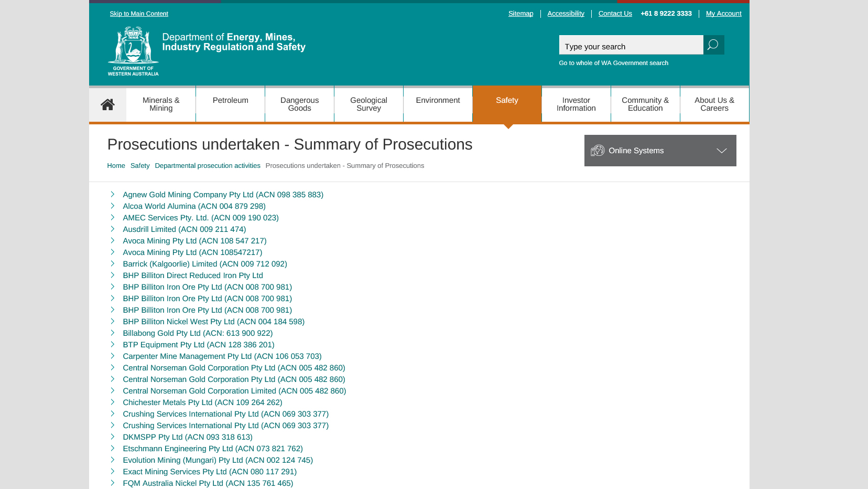Click chevron beside Ausdrill Limited

112,229
